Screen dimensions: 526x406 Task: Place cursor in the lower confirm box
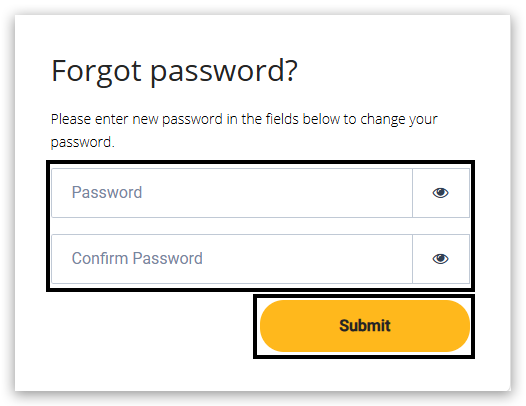pyautogui.click(x=232, y=259)
